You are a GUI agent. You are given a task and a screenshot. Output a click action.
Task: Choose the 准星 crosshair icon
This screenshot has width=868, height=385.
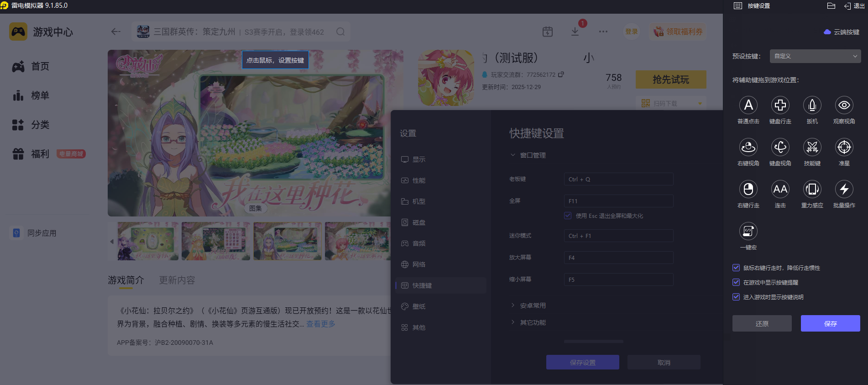(844, 147)
